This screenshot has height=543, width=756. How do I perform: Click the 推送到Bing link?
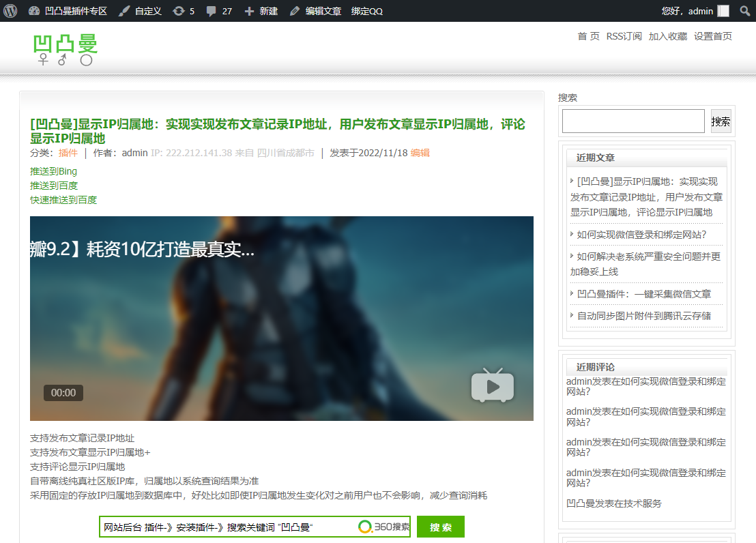(53, 171)
